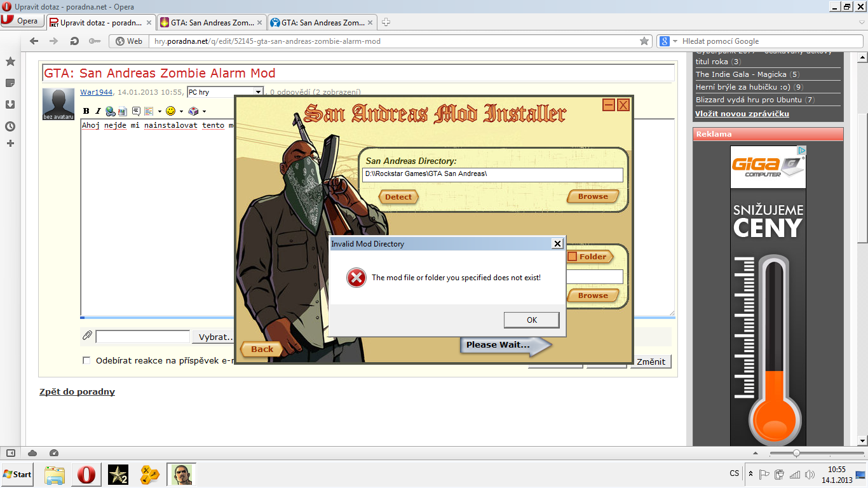Click the Opera icon in the taskbar
This screenshot has height=488, width=868.
(86, 474)
